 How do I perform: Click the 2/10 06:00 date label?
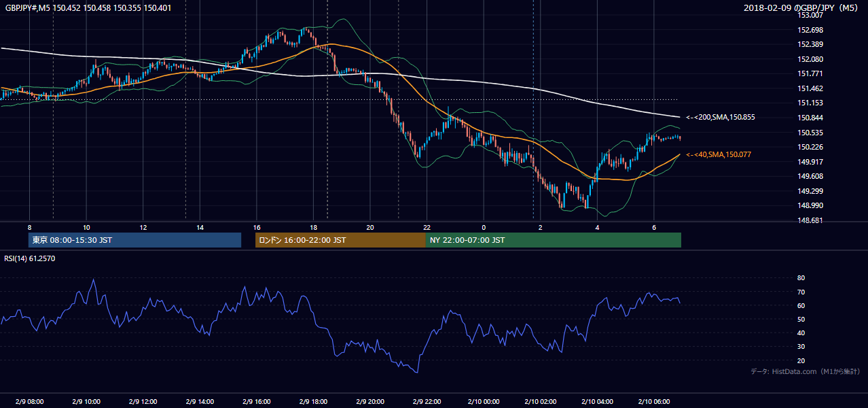tap(654, 401)
